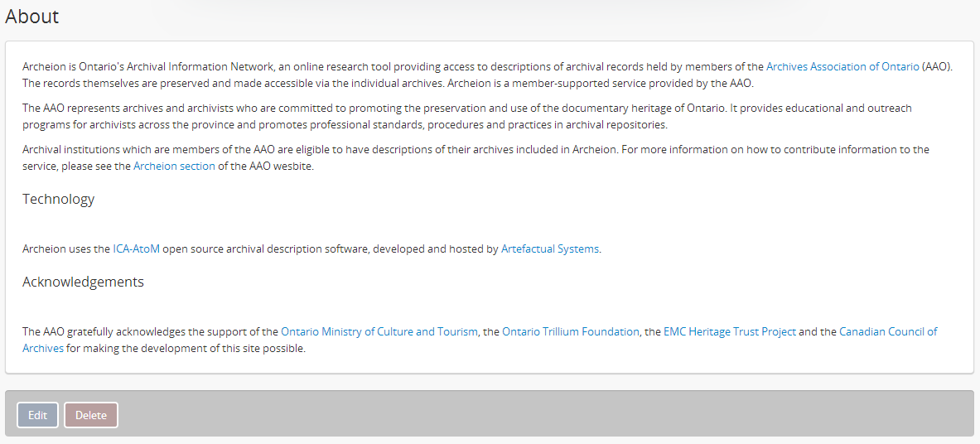Image resolution: width=980 pixels, height=444 pixels.
Task: Follow the Archeion section link
Action: click(x=174, y=166)
